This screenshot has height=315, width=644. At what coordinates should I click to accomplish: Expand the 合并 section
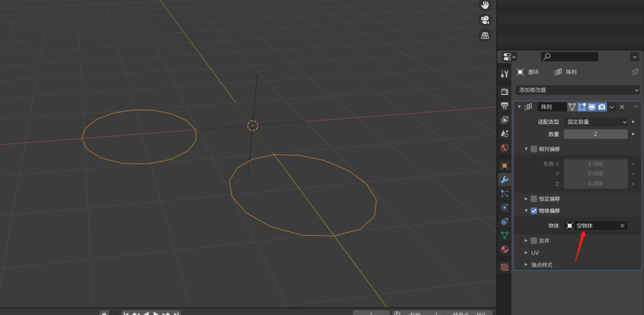point(526,240)
